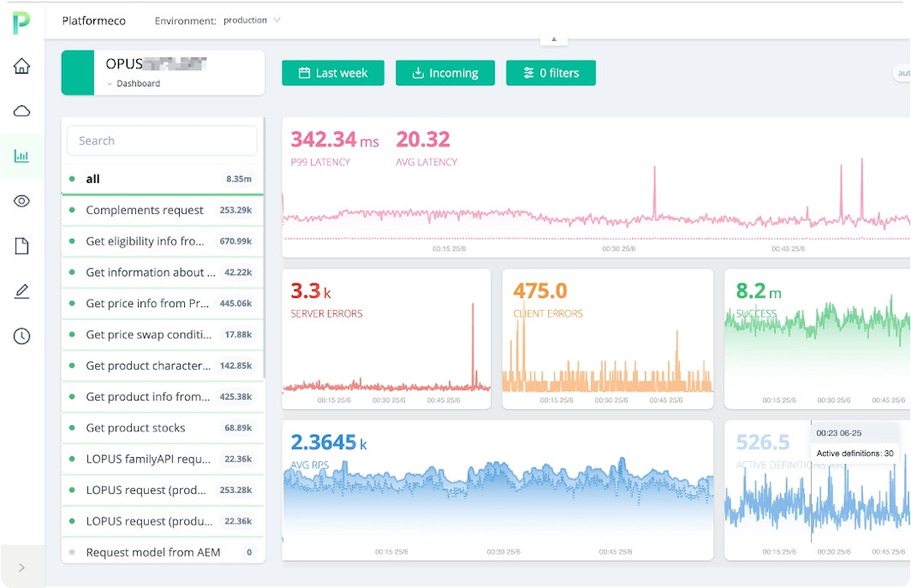Click the Platformeco logo icon
Screen dimensions: 911x588
point(21,21)
